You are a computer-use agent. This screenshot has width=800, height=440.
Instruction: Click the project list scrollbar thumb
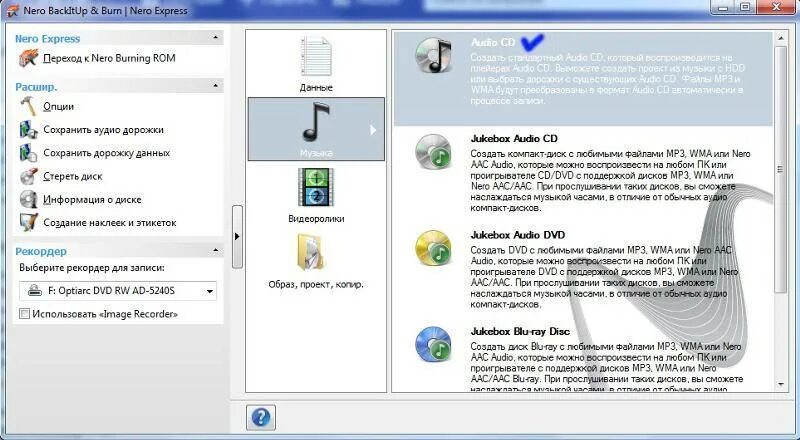tap(781, 169)
